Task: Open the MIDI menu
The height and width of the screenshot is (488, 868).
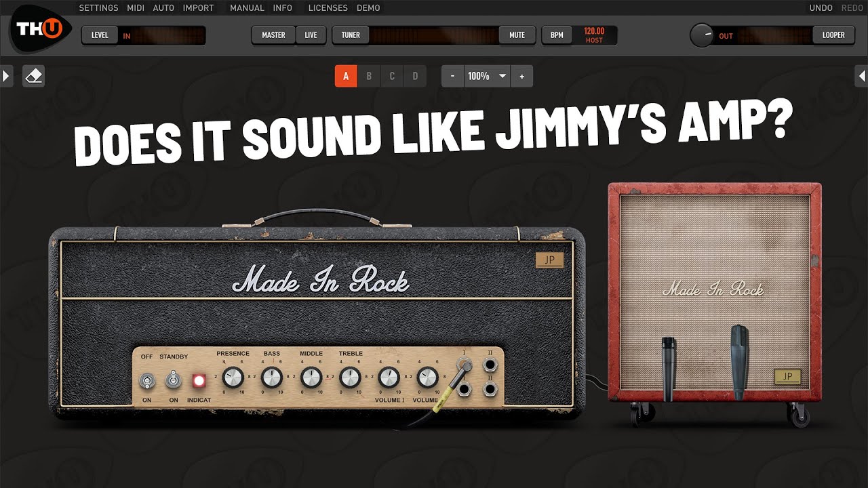Action: pyautogui.click(x=136, y=8)
